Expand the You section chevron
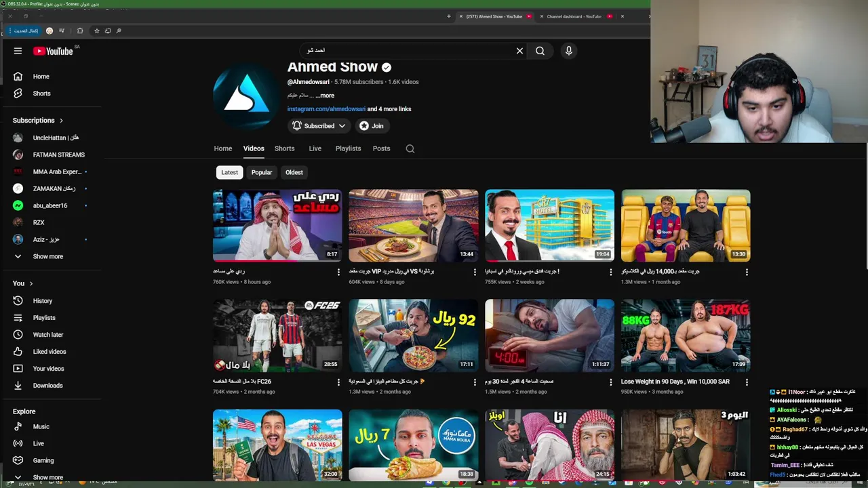 [x=31, y=283]
